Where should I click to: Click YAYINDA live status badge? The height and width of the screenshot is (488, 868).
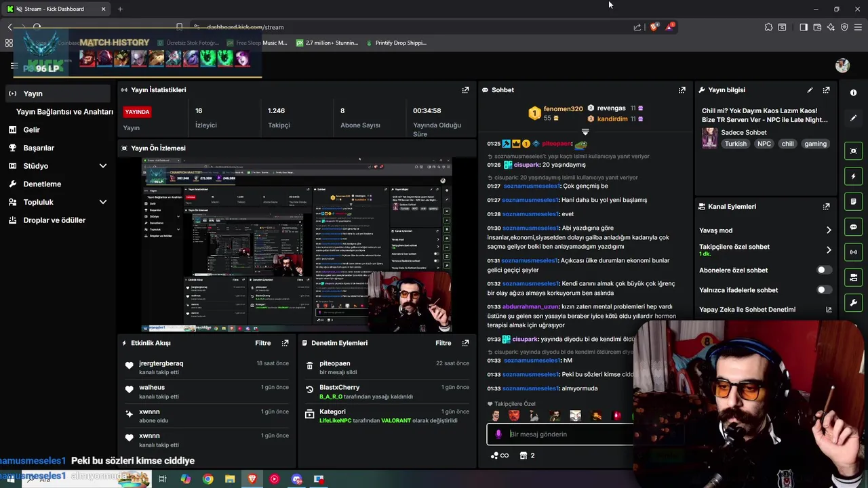pos(137,112)
